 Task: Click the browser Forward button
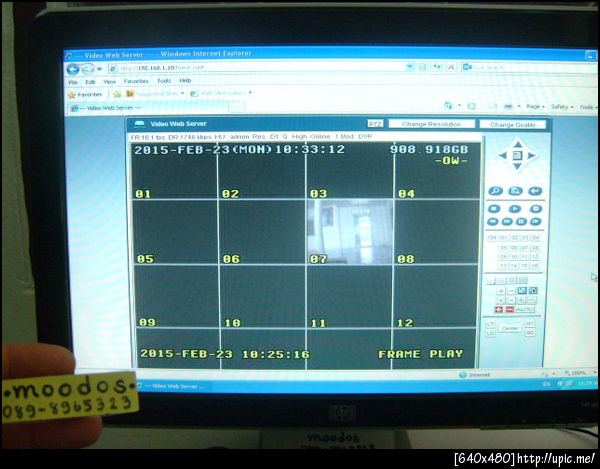click(x=88, y=69)
